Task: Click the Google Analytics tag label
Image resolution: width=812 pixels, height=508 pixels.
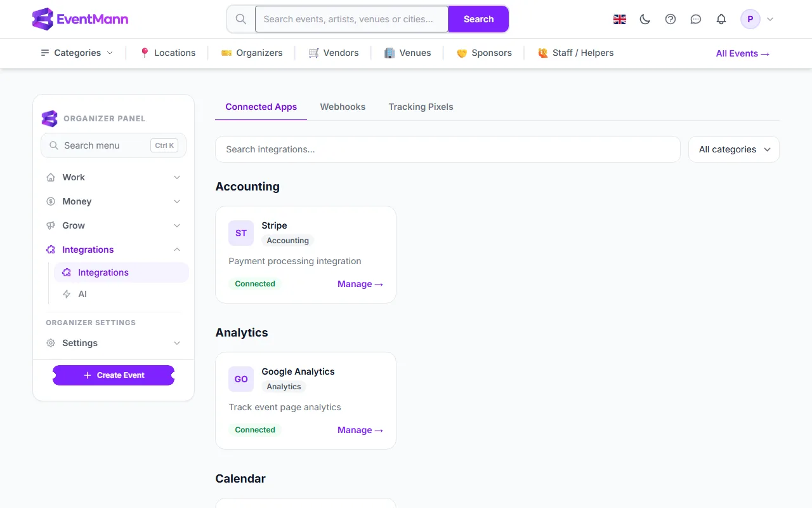Action: [x=284, y=387]
